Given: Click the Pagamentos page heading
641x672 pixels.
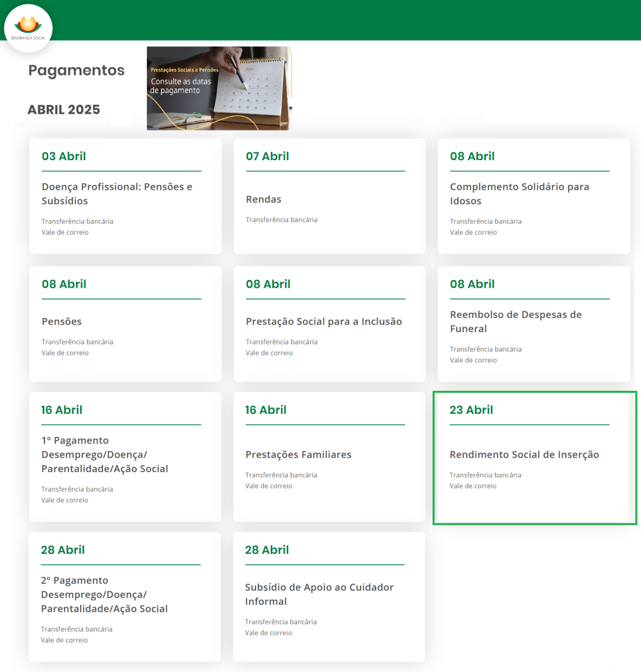Looking at the screenshot, I should (x=76, y=71).
